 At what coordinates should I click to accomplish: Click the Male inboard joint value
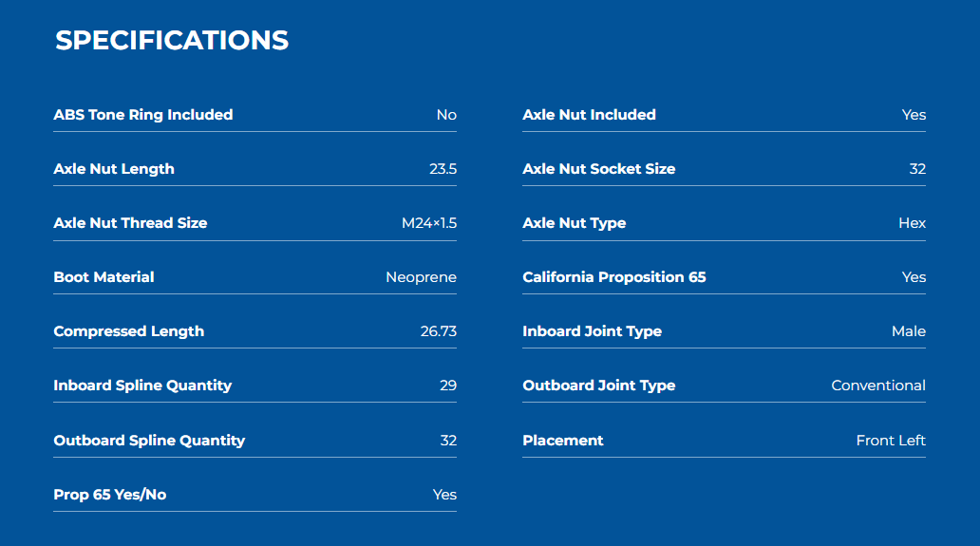coord(909,331)
